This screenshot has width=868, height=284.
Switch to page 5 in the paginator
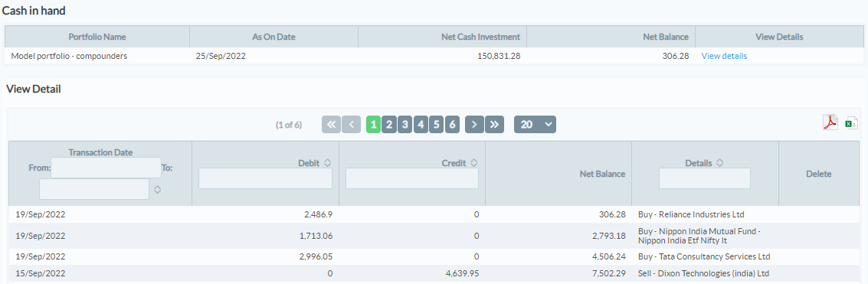click(x=436, y=125)
